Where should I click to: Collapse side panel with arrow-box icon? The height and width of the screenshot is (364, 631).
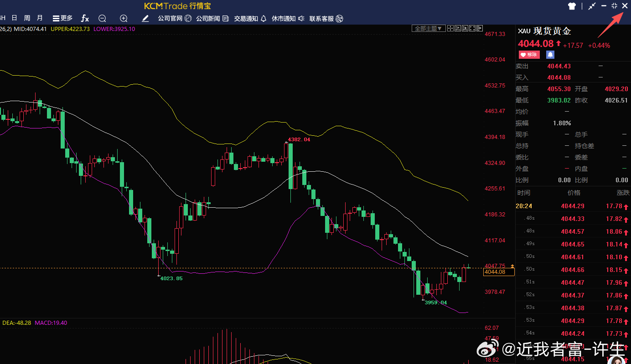pos(480,28)
